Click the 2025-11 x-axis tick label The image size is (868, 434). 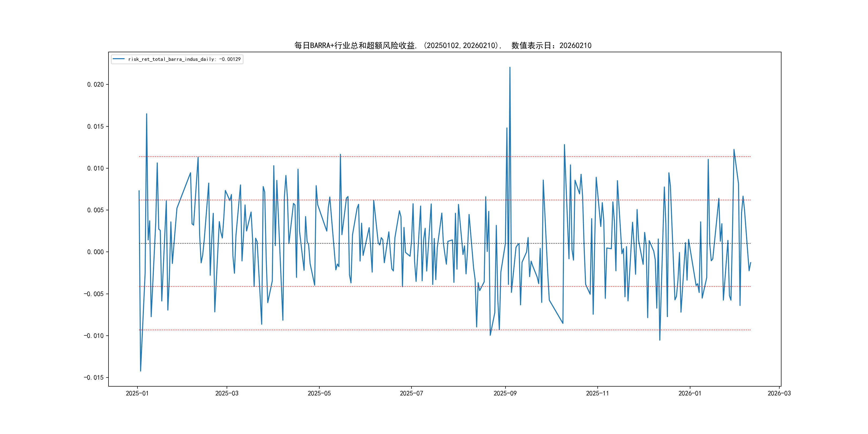pyautogui.click(x=597, y=393)
